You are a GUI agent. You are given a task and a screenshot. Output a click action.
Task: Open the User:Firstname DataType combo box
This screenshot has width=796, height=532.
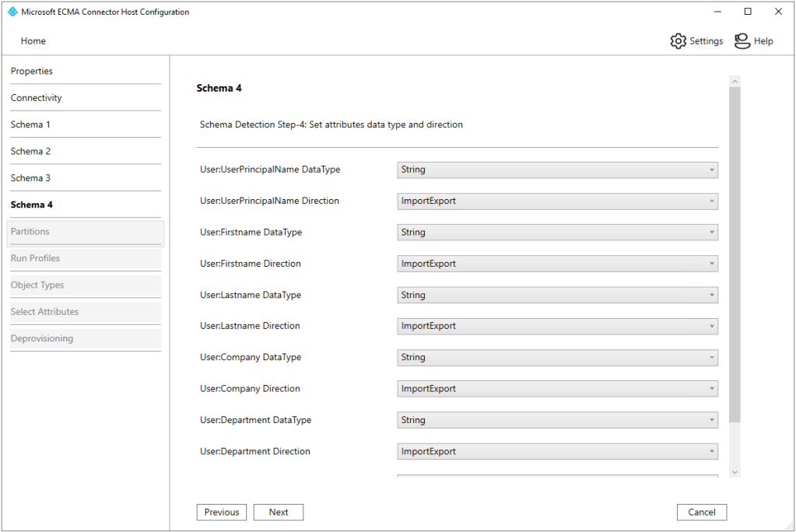click(557, 233)
